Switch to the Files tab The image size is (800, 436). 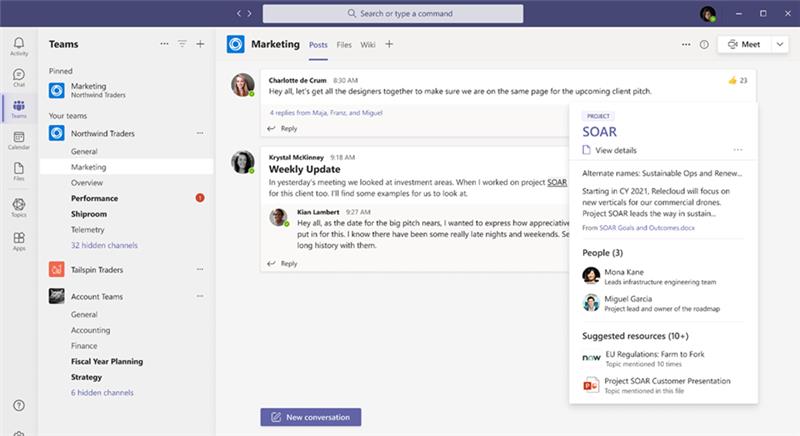[344, 44]
